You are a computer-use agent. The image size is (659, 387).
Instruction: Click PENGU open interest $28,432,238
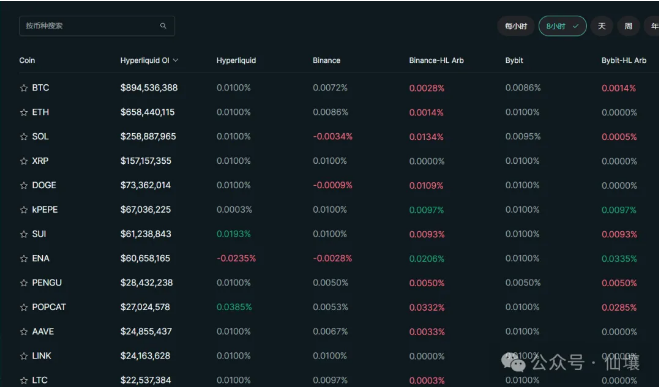[146, 283]
